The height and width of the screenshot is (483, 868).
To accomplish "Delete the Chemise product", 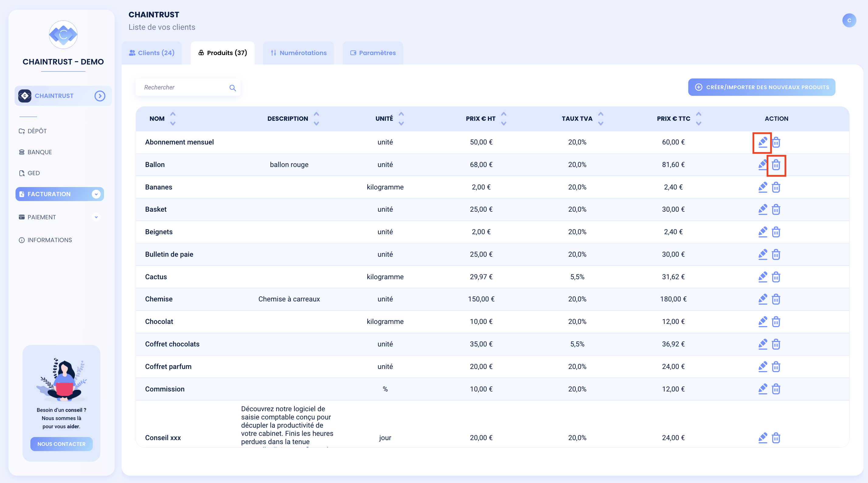I will click(x=776, y=299).
